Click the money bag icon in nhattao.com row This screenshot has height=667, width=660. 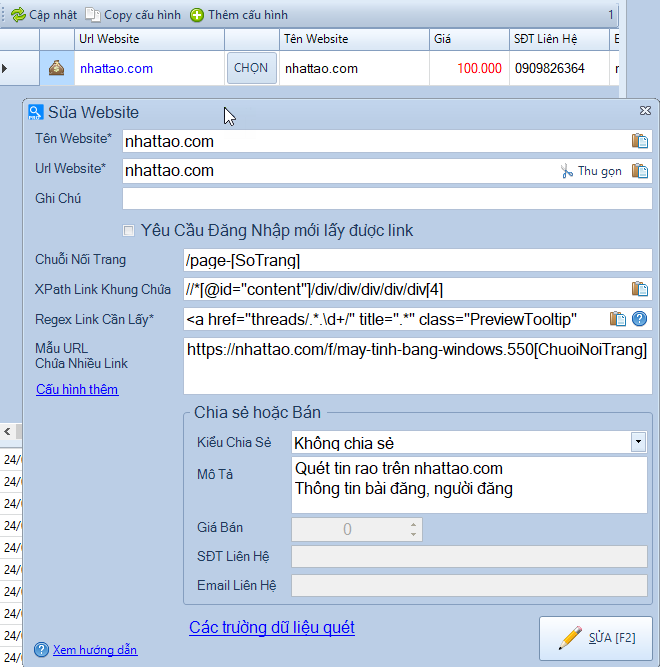(57, 68)
